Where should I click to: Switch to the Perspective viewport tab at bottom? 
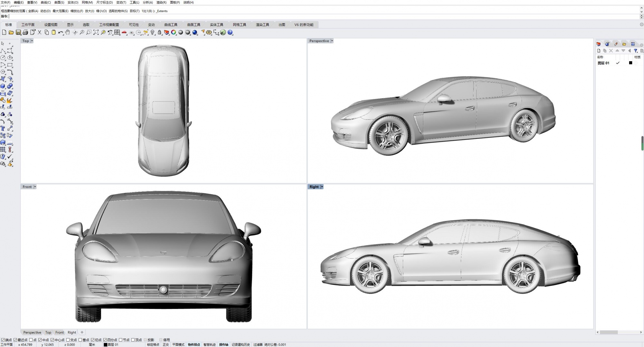click(x=32, y=332)
